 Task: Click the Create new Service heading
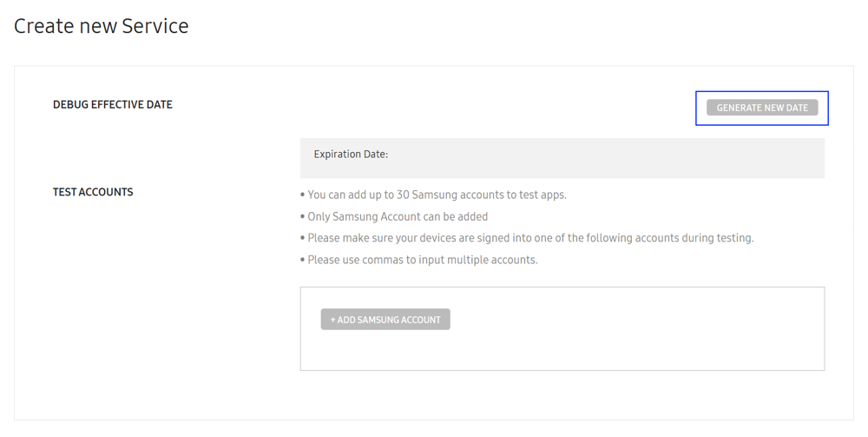102,26
